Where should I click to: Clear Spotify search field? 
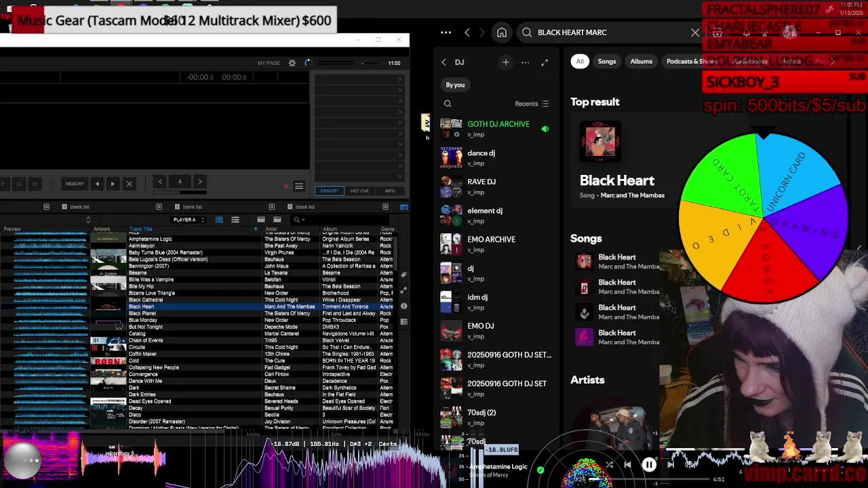coord(695,33)
